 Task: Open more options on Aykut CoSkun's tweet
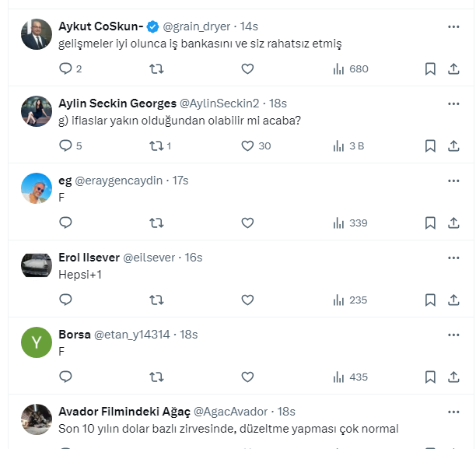click(453, 26)
